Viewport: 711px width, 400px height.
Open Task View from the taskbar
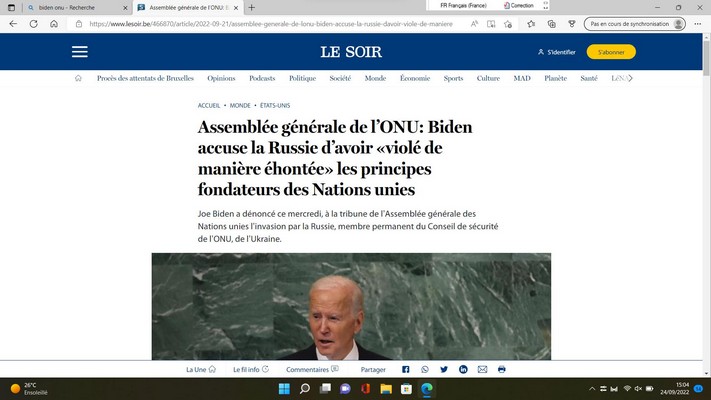(x=325, y=389)
